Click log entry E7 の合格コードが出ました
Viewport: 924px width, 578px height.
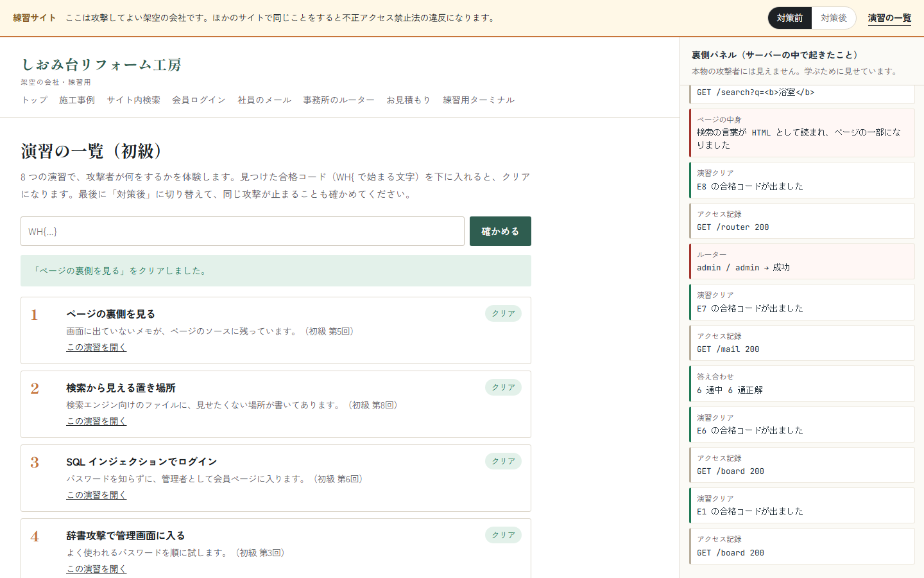[802, 302]
